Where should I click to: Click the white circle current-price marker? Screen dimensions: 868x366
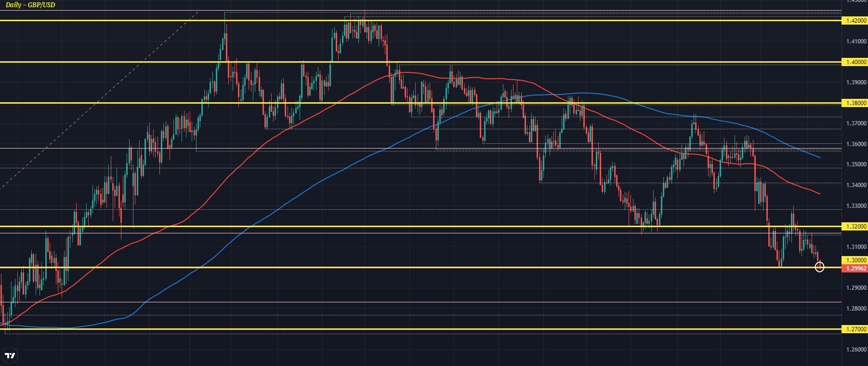(819, 267)
